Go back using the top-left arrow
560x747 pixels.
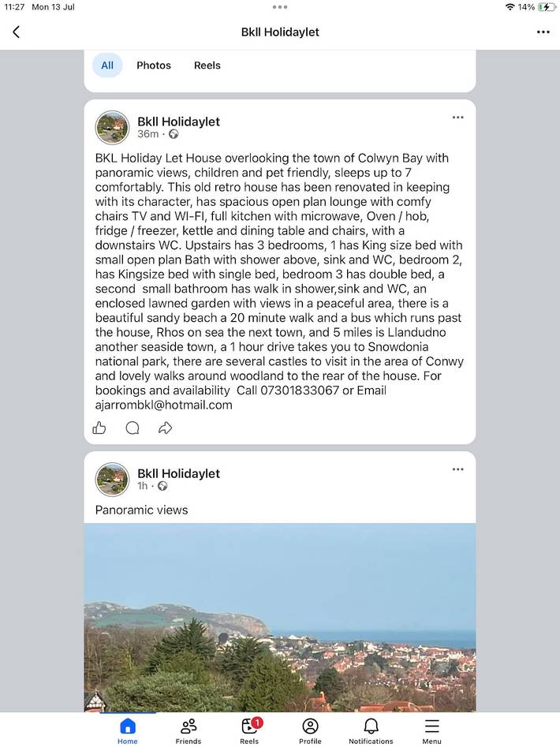tap(17, 32)
